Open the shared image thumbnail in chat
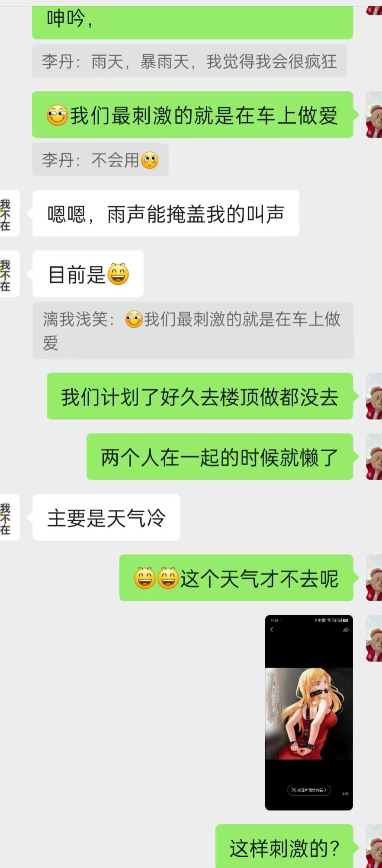 pyautogui.click(x=309, y=712)
